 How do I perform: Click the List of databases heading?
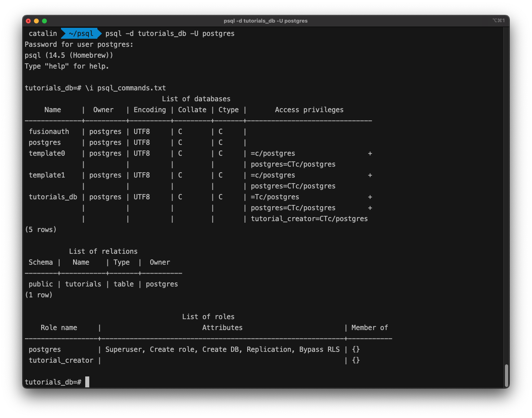pos(196,98)
